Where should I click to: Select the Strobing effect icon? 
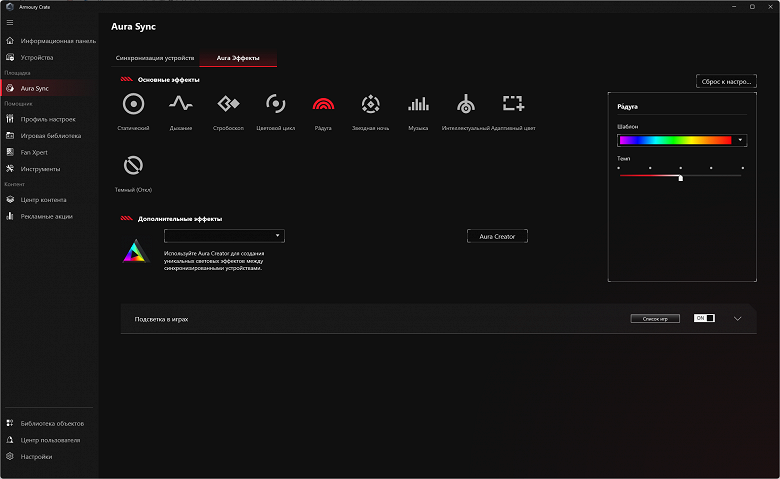(x=228, y=104)
